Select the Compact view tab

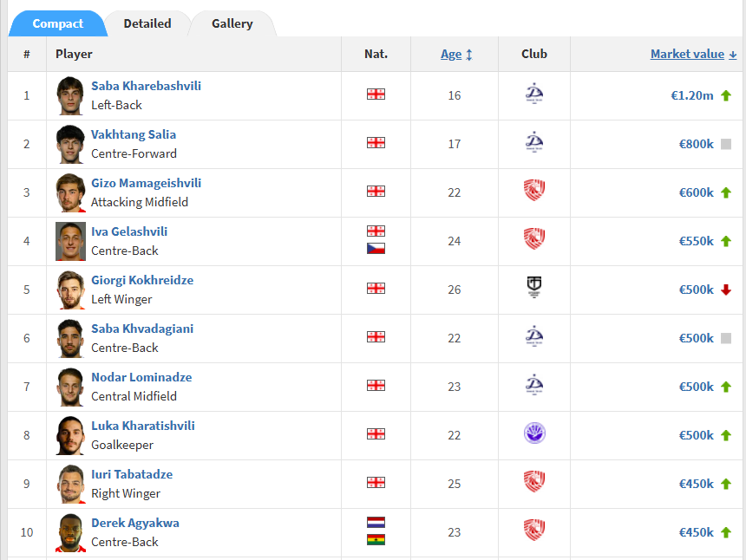coord(57,23)
